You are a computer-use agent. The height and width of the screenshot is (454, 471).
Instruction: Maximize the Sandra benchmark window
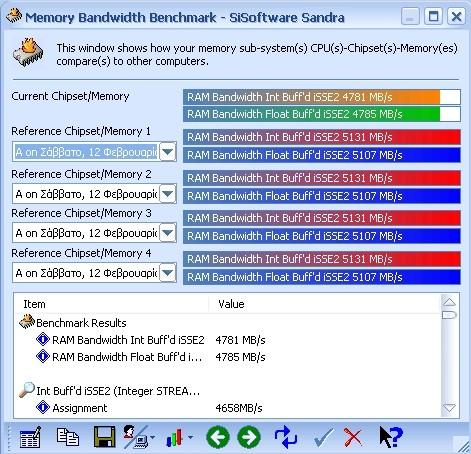pos(433,16)
